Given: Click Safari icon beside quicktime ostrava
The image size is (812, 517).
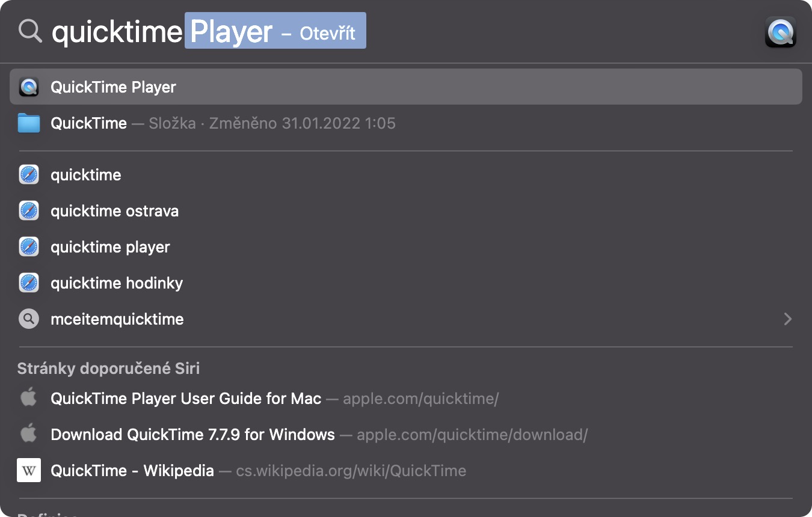Looking at the screenshot, I should click(x=29, y=211).
